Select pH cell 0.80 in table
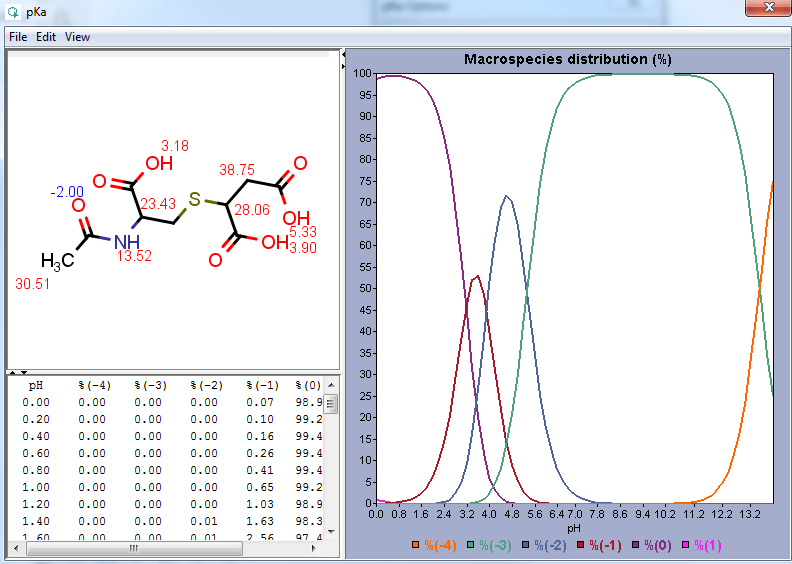Viewport: 792px width, 564px height. coord(36,470)
